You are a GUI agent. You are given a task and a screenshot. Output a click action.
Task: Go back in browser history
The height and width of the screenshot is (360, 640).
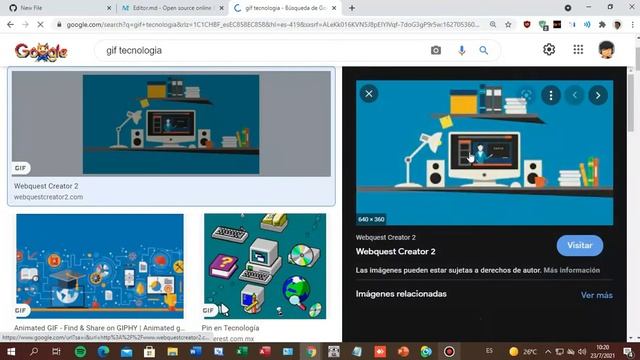click(x=11, y=24)
